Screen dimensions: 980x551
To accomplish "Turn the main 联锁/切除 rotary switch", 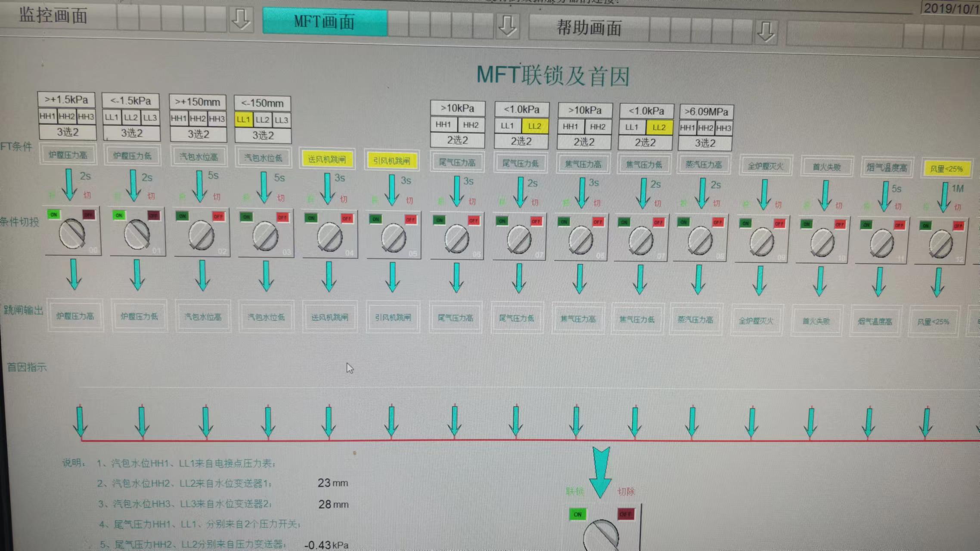I will point(601,535).
